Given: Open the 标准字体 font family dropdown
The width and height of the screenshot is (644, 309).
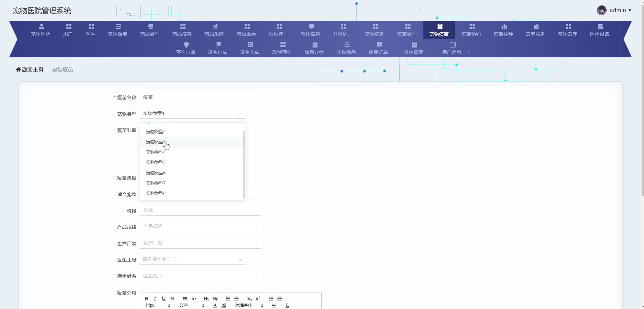Looking at the screenshot, I should point(249,305).
